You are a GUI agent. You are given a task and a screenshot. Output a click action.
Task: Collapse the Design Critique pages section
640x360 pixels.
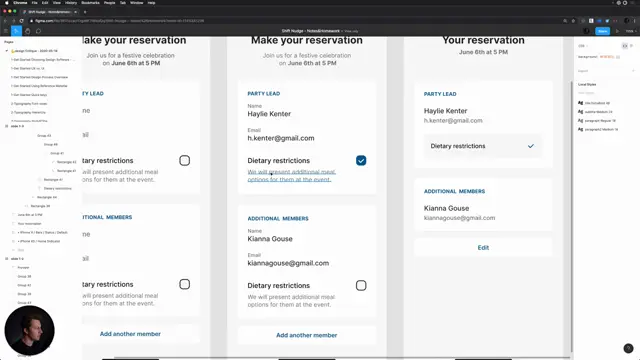pos(7,51)
